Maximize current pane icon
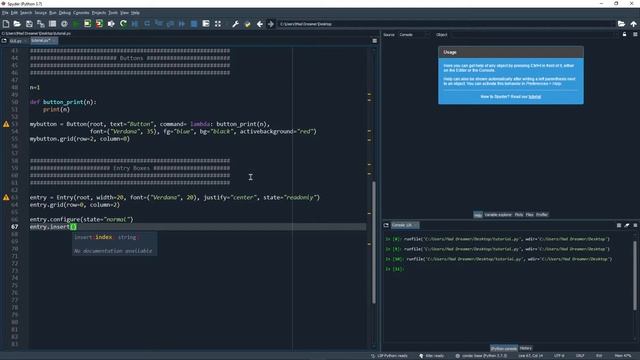The width and height of the screenshot is (640, 360). click(206, 24)
